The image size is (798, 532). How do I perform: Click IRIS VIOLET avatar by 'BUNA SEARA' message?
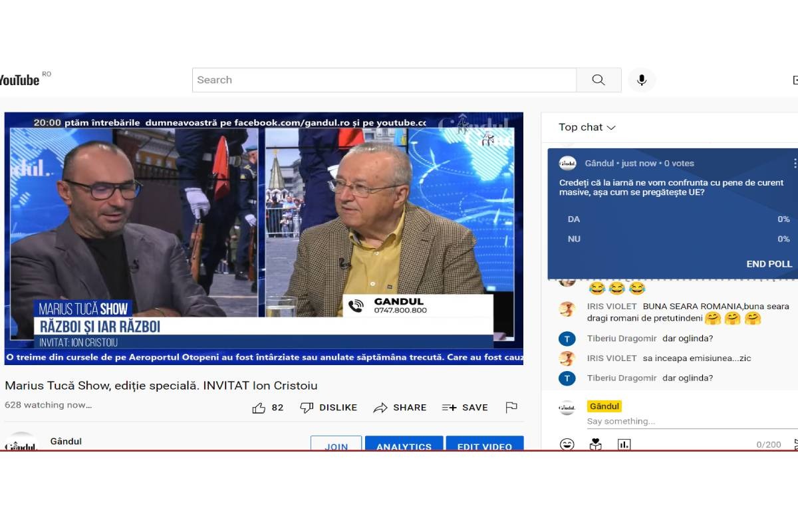click(567, 309)
